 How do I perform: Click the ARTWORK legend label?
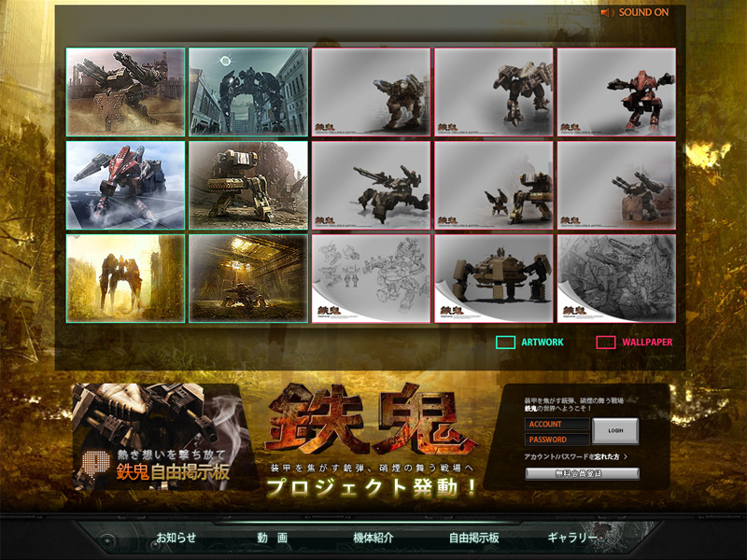click(543, 343)
